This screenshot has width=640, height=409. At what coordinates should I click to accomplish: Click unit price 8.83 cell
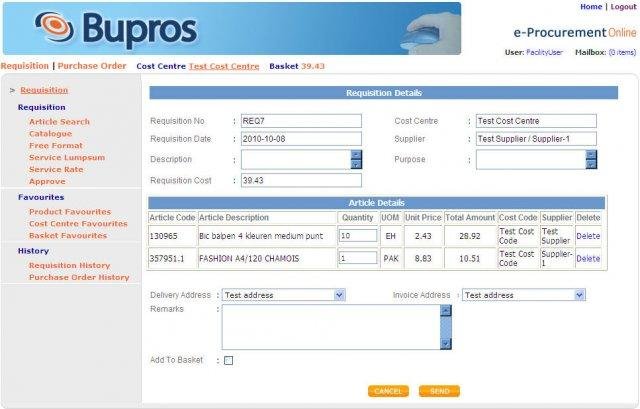click(423, 258)
